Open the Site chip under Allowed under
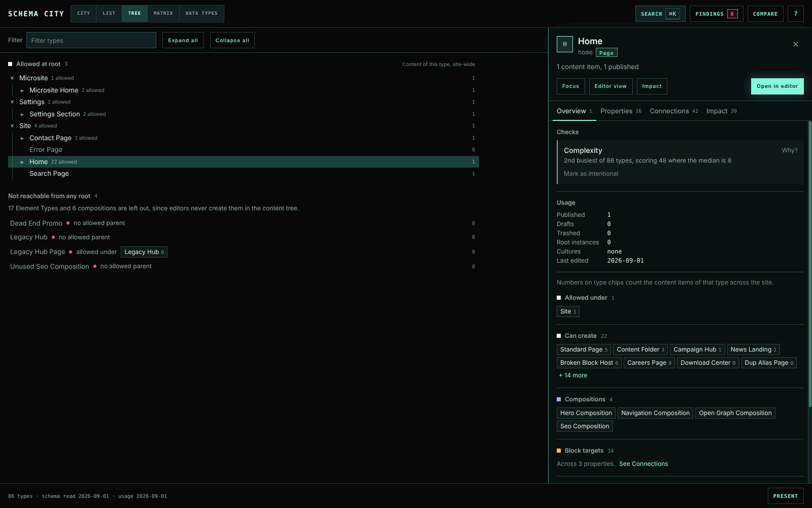Screen dimensions: 812x508 coord(568,311)
